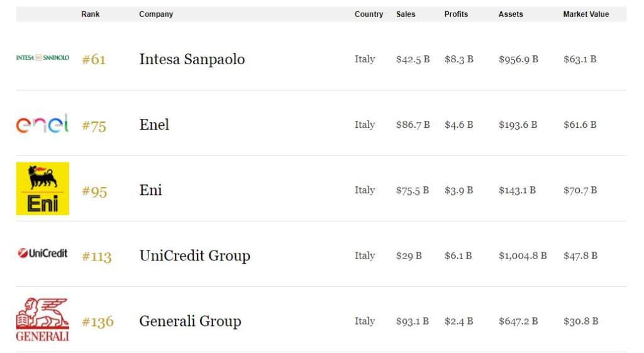Screen dimensions: 644x353
Task: Open the Intesa Sanpaolo company name
Action: (192, 59)
